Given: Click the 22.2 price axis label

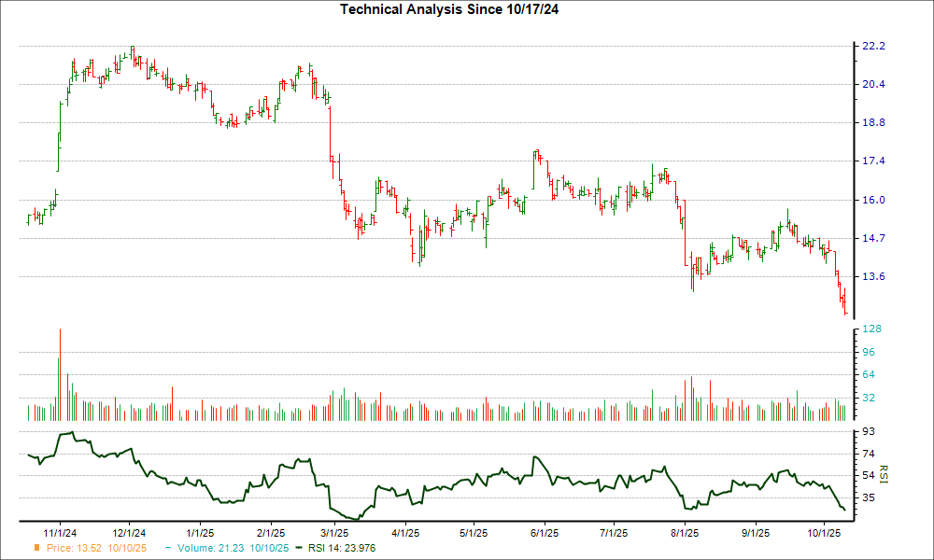Looking at the screenshot, I should (873, 46).
